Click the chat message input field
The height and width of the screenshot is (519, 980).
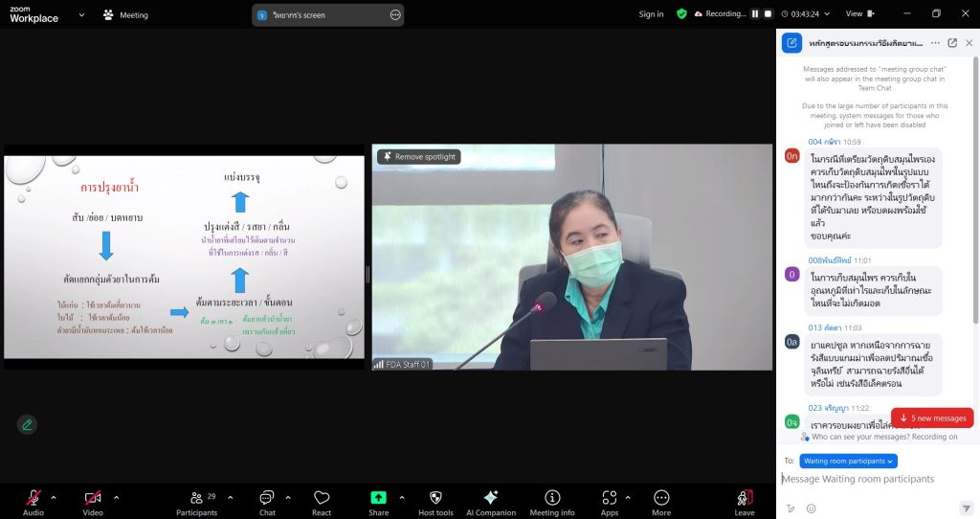[x=871, y=479]
